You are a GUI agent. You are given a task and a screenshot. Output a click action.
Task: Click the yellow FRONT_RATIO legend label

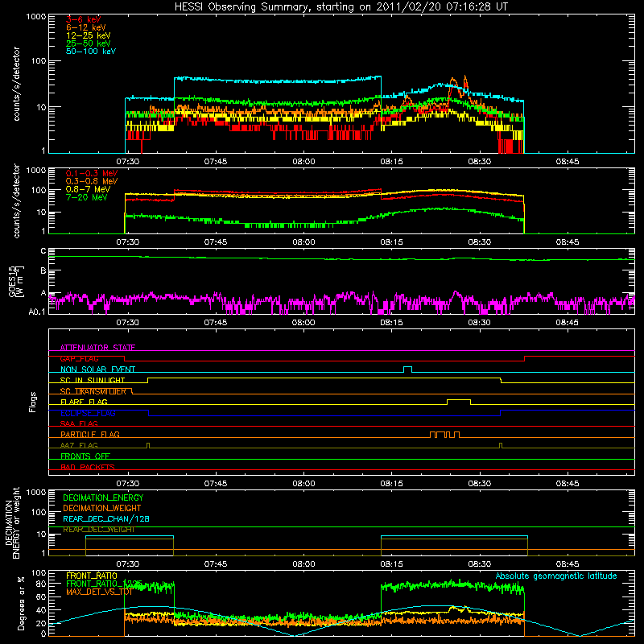[92, 576]
